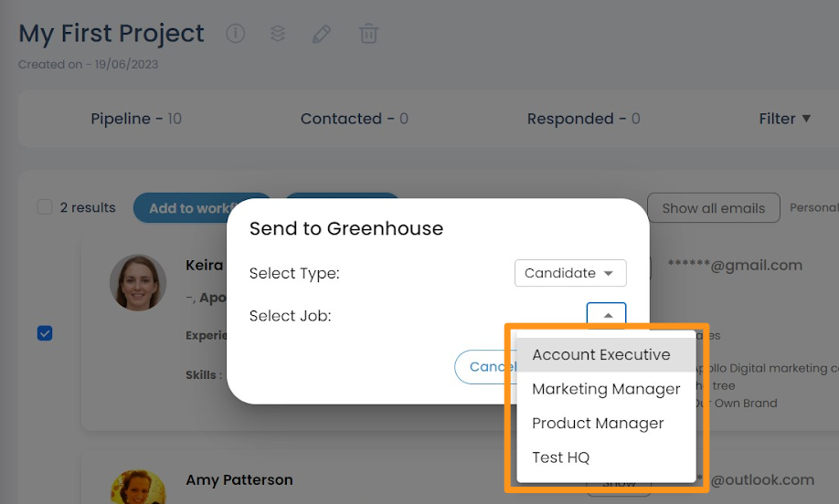839x504 pixels.
Task: Cancel the Send to Greenhouse dialog
Action: click(x=486, y=367)
